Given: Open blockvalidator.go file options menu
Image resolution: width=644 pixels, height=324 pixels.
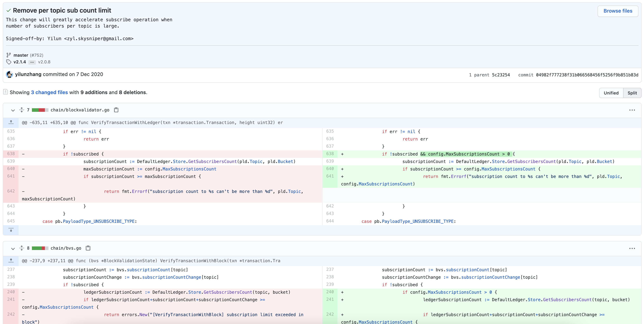Looking at the screenshot, I should click(632, 110).
